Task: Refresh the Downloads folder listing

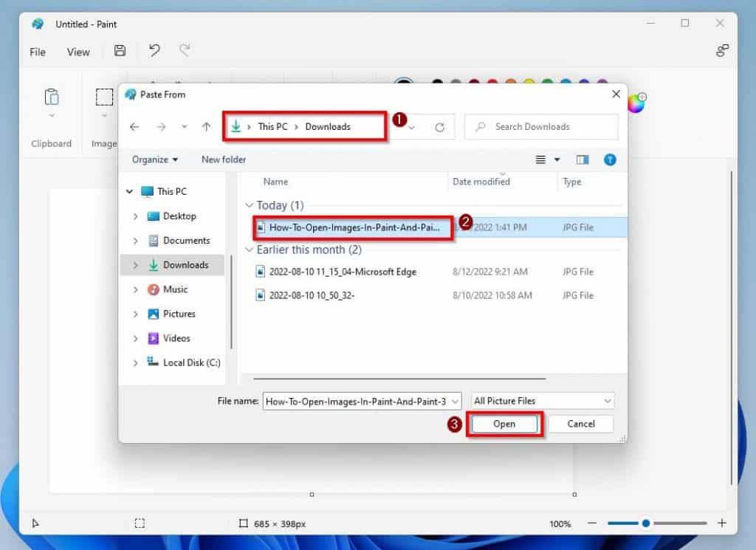Action: coord(439,127)
